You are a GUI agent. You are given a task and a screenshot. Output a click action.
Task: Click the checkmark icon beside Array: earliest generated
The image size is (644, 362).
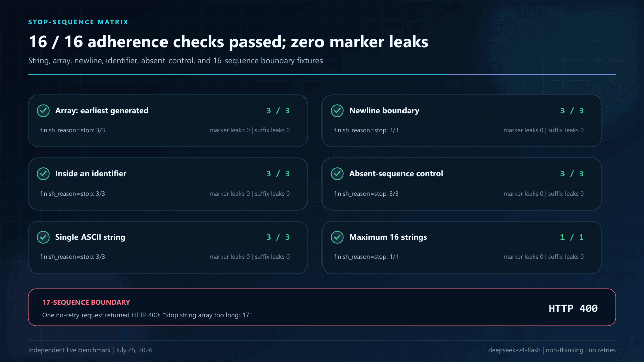43,111
